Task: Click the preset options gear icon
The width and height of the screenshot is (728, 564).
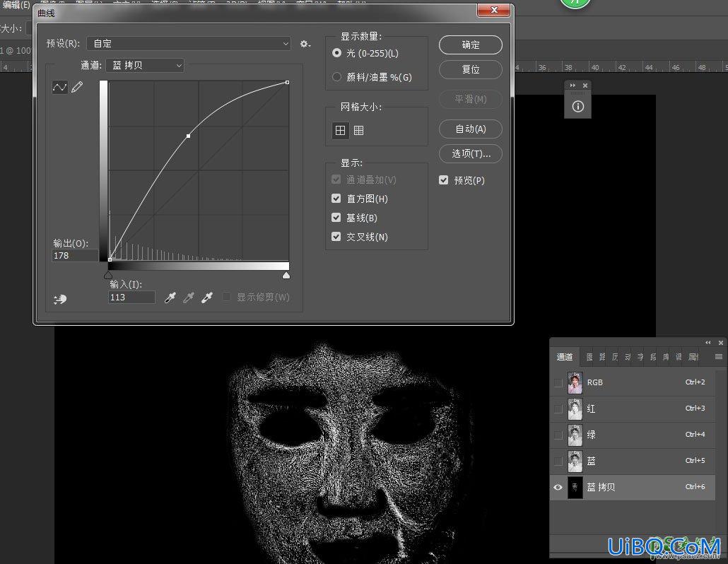Action: [x=305, y=44]
